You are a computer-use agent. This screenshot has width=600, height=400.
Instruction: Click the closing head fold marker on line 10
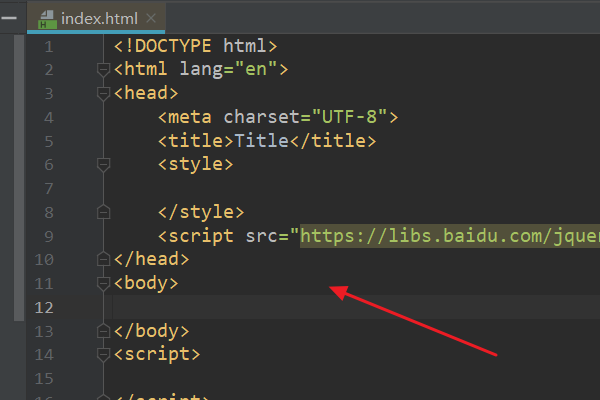[103, 259]
